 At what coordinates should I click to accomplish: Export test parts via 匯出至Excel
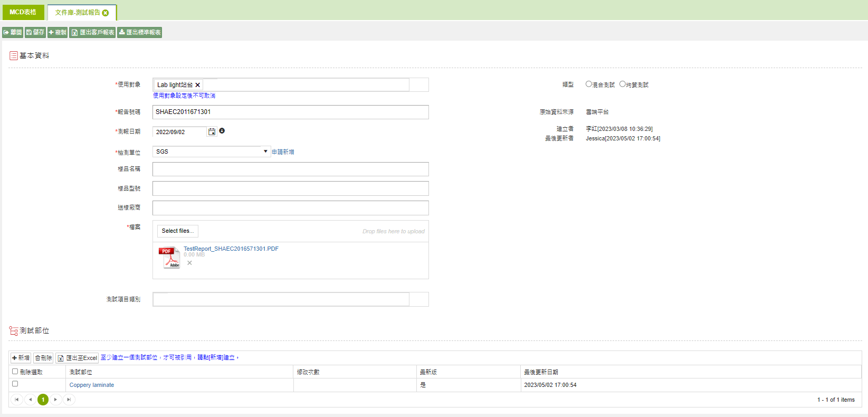77,358
